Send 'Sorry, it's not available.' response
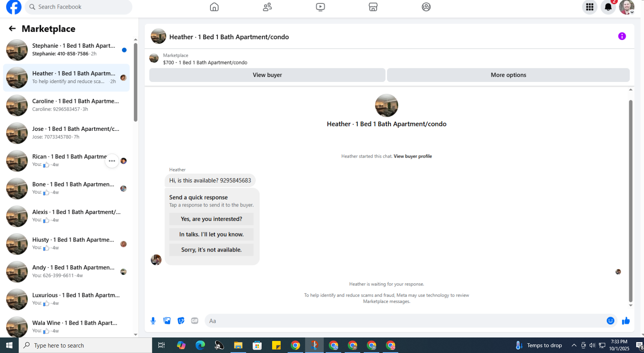The image size is (644, 353). (211, 250)
